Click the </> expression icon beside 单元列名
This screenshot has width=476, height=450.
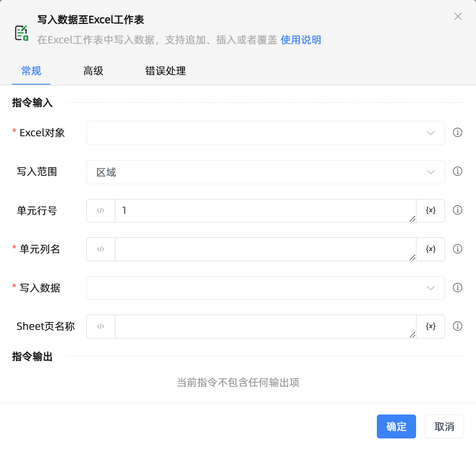pyautogui.click(x=100, y=249)
